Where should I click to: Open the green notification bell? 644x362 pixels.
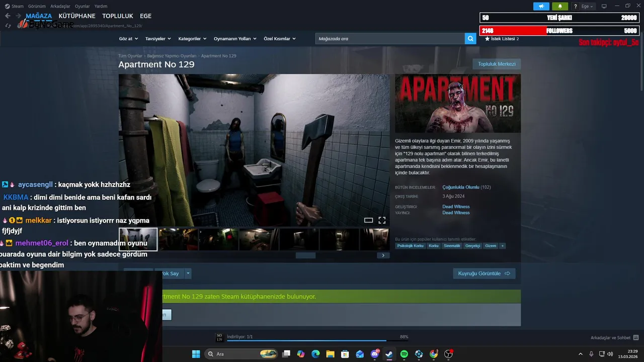[560, 6]
